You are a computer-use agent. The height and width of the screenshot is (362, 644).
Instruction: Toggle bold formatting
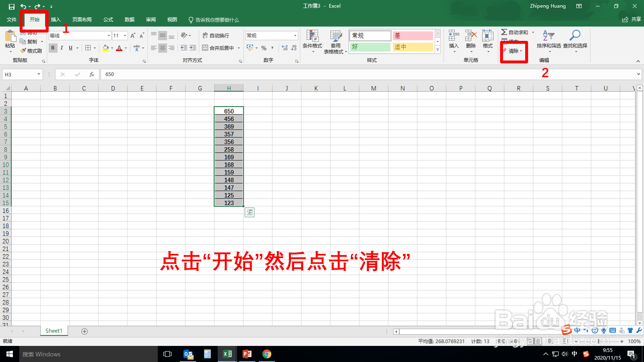point(52,48)
